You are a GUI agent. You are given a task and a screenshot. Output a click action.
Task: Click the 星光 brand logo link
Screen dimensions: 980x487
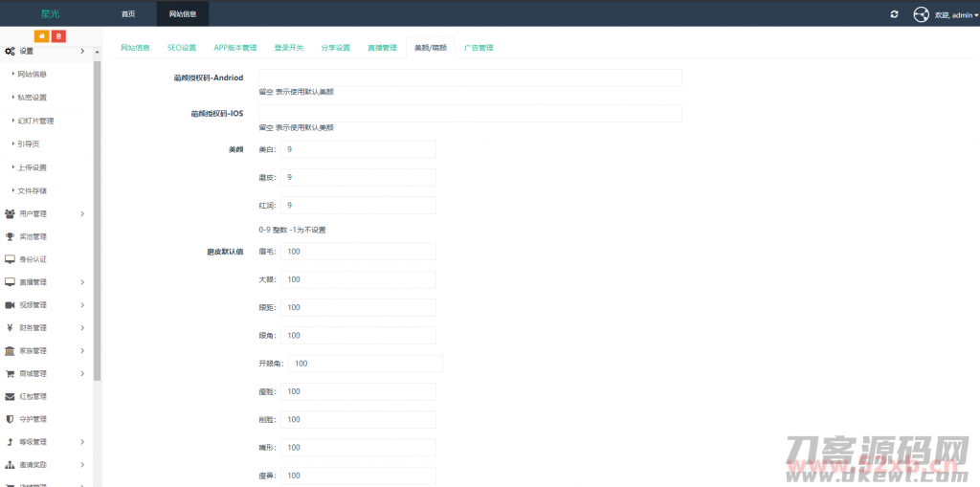[x=51, y=13]
